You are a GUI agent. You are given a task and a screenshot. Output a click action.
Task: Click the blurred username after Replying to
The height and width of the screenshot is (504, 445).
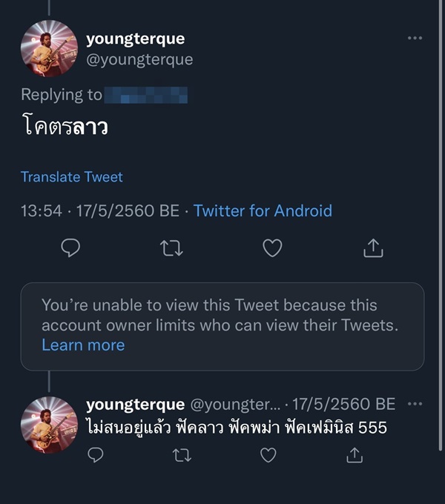point(145,95)
